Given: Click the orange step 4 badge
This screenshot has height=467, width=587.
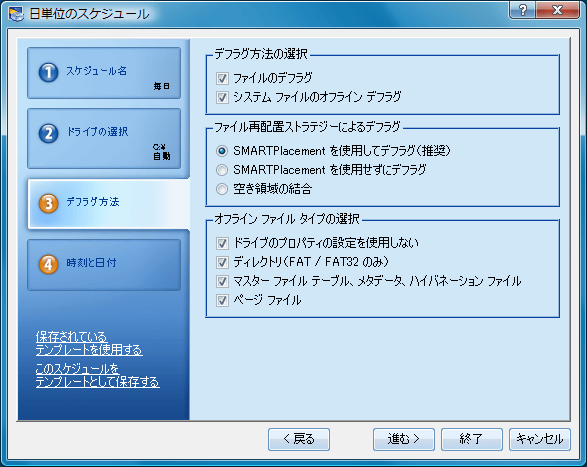Looking at the screenshot, I should [x=48, y=264].
